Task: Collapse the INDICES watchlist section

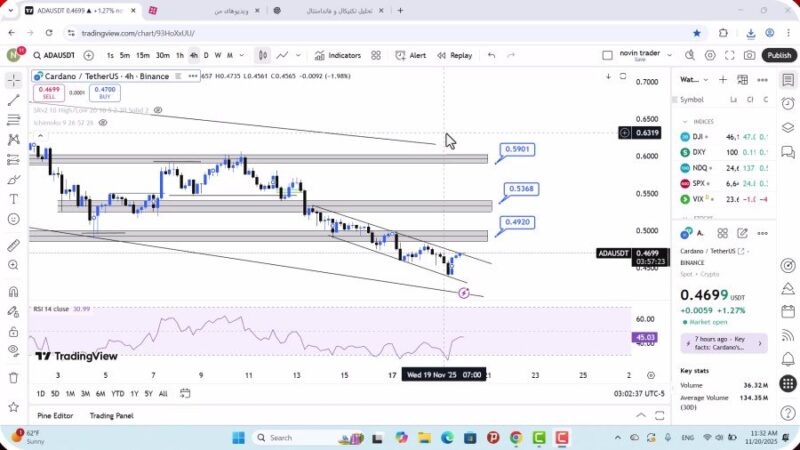Action: (686, 121)
